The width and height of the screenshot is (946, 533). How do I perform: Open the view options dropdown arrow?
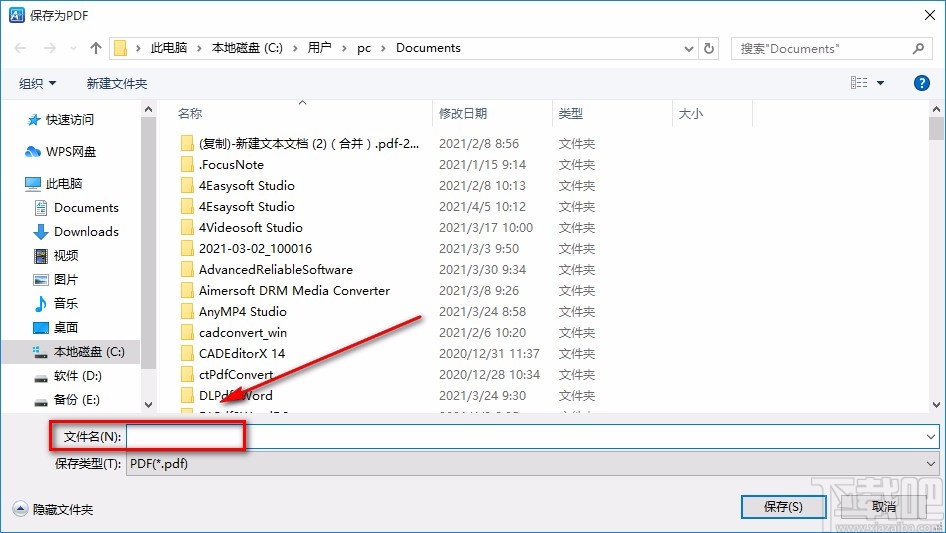coord(880,83)
